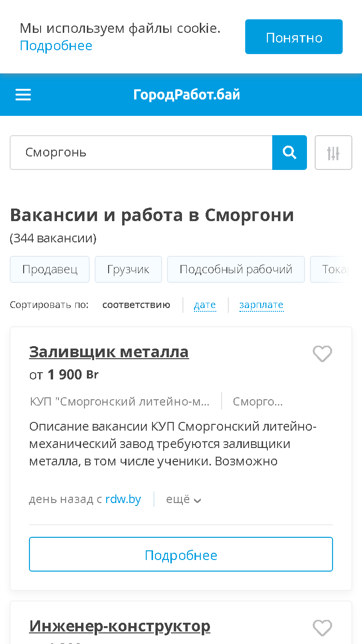Sort vacancies by дате
Viewport: 362px width, 644px height.
click(x=205, y=305)
